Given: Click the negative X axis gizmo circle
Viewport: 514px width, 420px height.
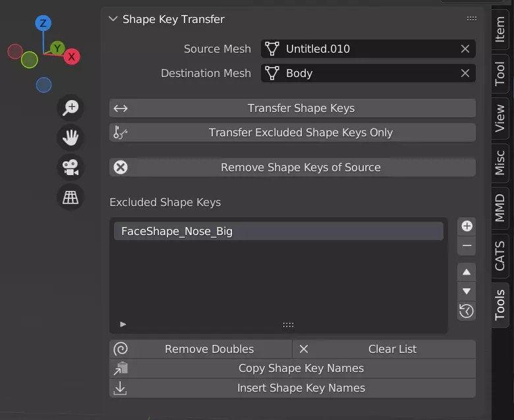Looking at the screenshot, I should click(15, 51).
